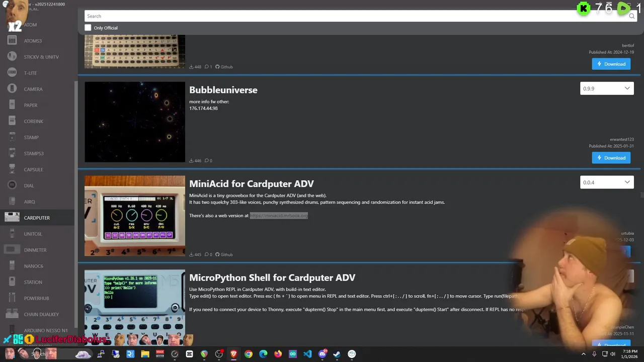The height and width of the screenshot is (362, 644).
Task: Open Microsoft Edge from taskbar
Action: [263, 354]
